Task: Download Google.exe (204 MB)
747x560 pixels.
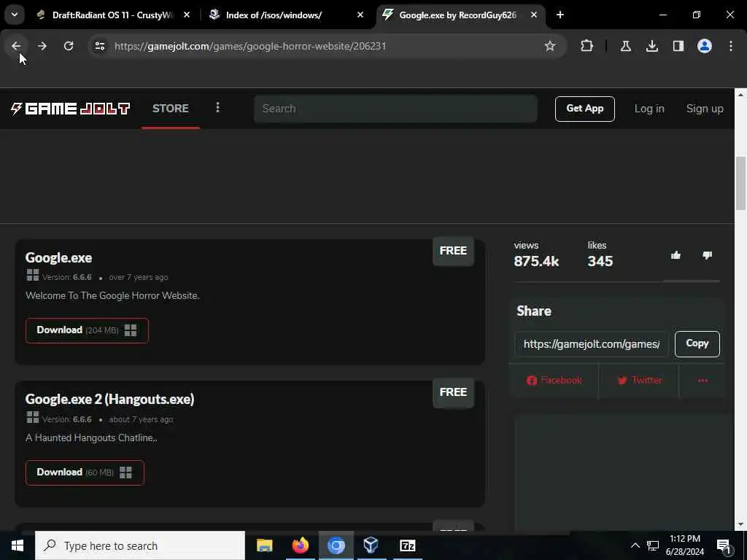Action: point(87,330)
